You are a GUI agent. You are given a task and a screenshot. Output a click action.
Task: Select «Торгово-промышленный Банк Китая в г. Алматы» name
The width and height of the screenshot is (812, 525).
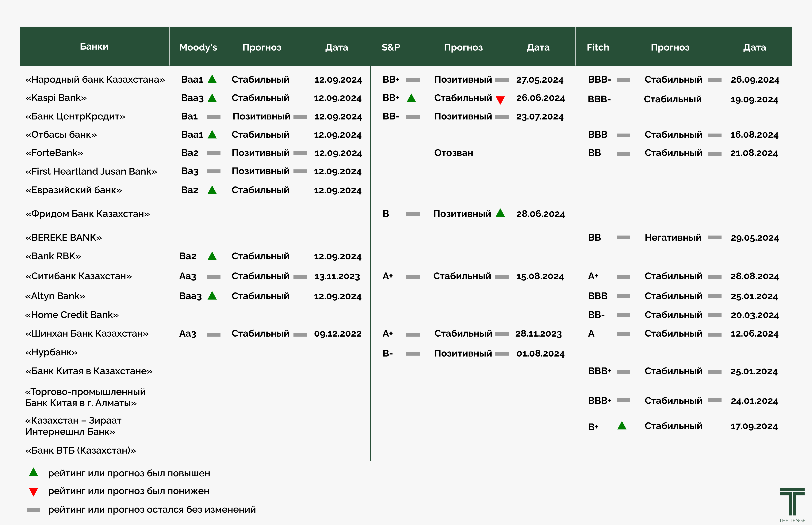[85, 397]
